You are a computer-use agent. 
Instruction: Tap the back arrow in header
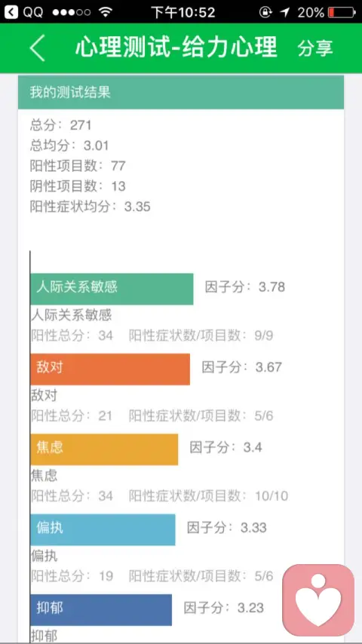[x=37, y=48]
